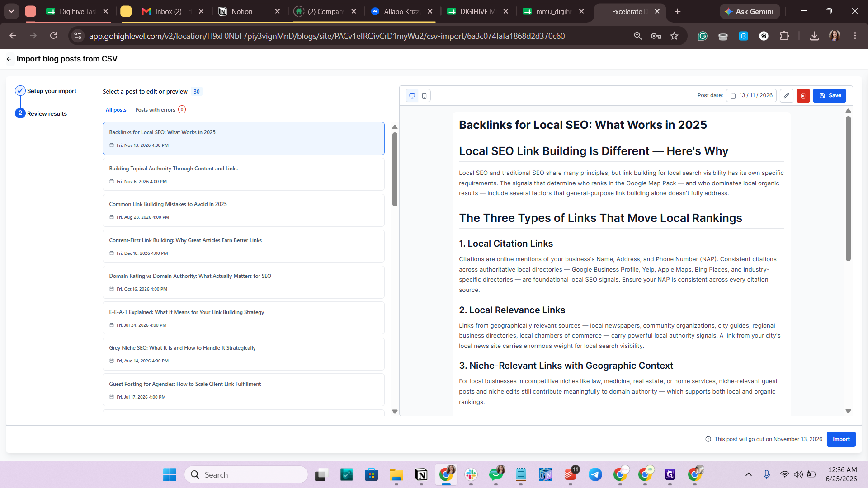Click preview pane scrollbar down arrow
The height and width of the screenshot is (488, 868).
pos(848,411)
